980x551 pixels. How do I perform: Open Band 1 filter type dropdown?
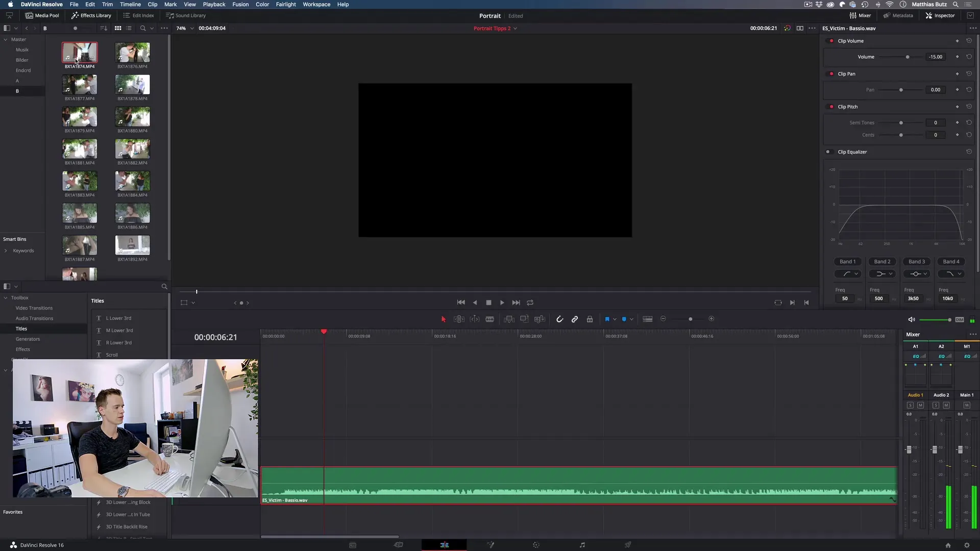(x=848, y=274)
